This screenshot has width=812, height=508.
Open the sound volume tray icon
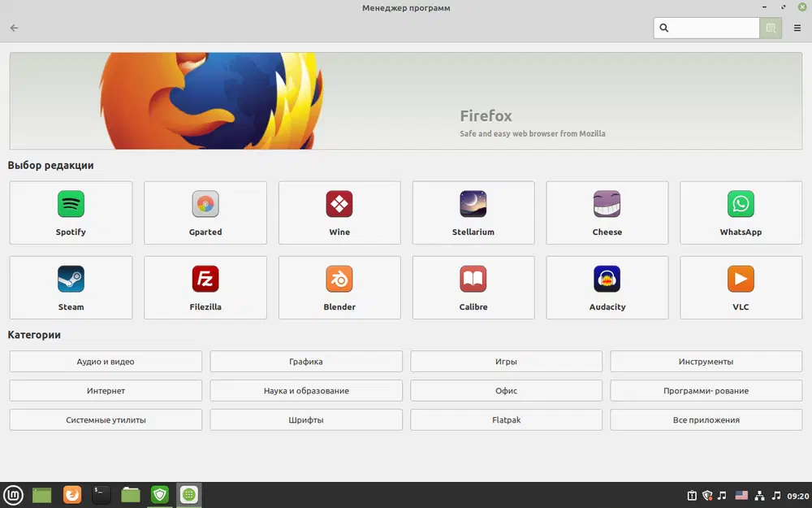775,496
